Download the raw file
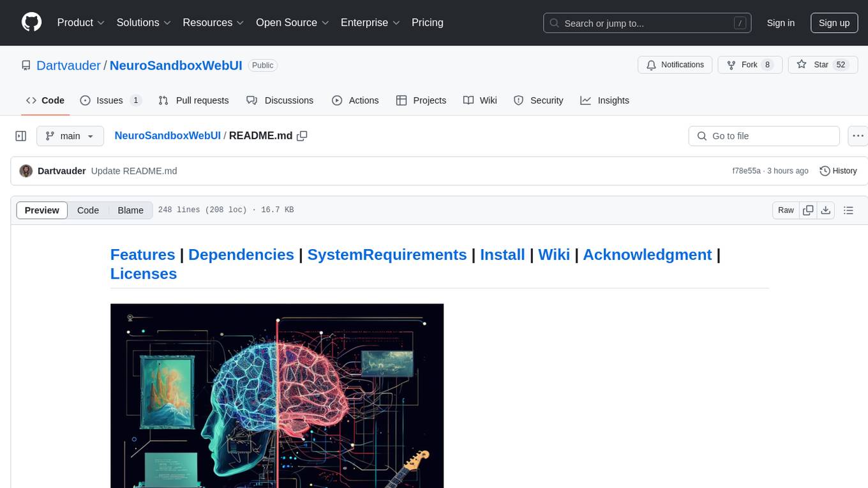The width and height of the screenshot is (868, 488). coord(825,210)
